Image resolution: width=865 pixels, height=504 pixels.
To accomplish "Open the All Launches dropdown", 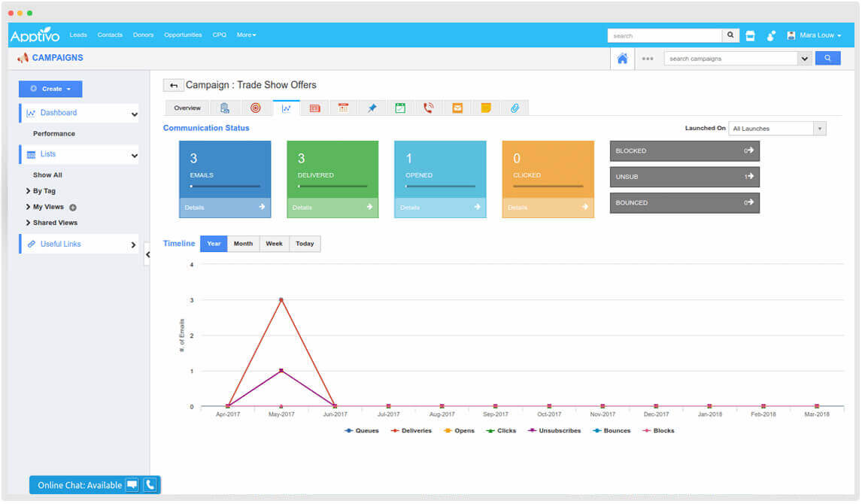I will (x=777, y=128).
